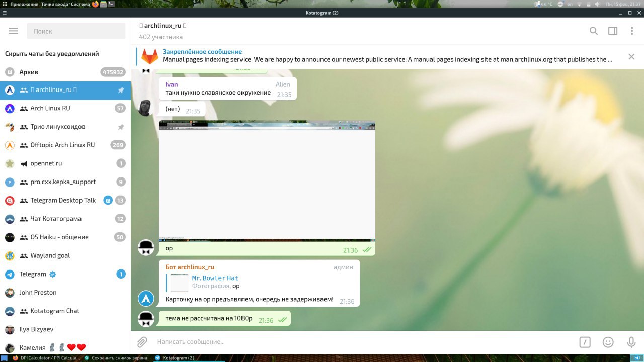644x362 pixels.
Task: Click archlinux_ru chat header title
Action: 163,26
